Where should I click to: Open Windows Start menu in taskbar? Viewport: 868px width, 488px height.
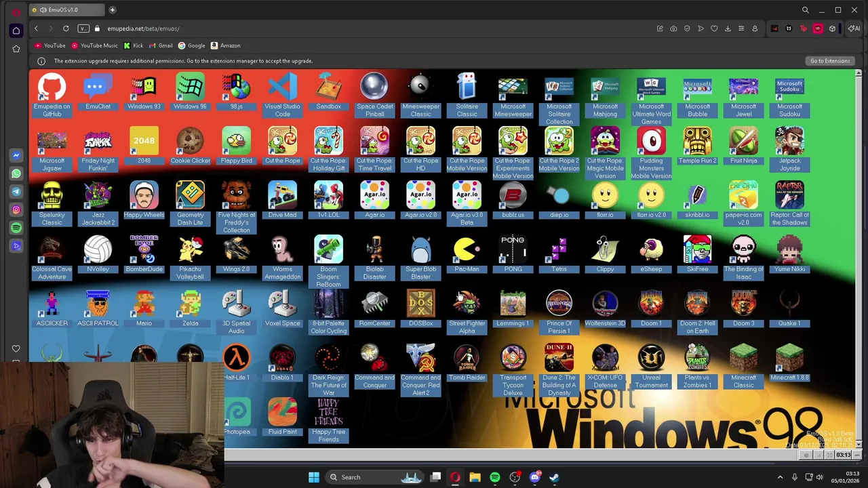pos(314,477)
